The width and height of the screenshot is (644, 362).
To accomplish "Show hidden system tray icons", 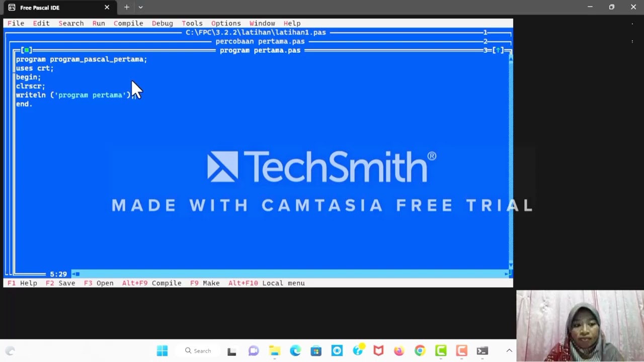I will [x=509, y=351].
